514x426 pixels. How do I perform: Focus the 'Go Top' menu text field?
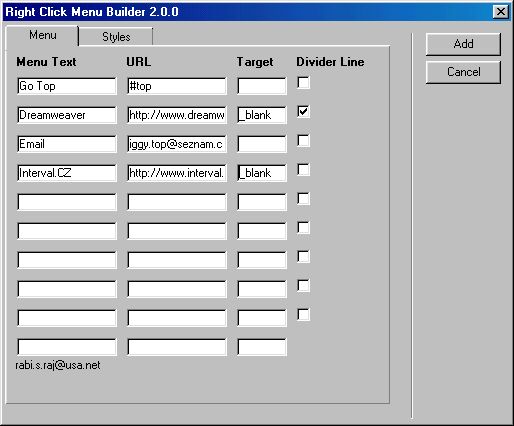67,86
